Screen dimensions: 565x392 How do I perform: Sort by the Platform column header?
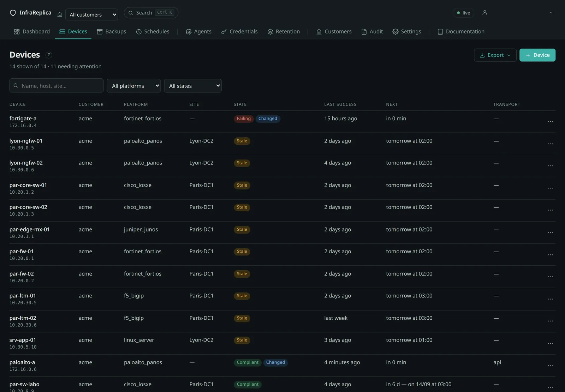[136, 104]
